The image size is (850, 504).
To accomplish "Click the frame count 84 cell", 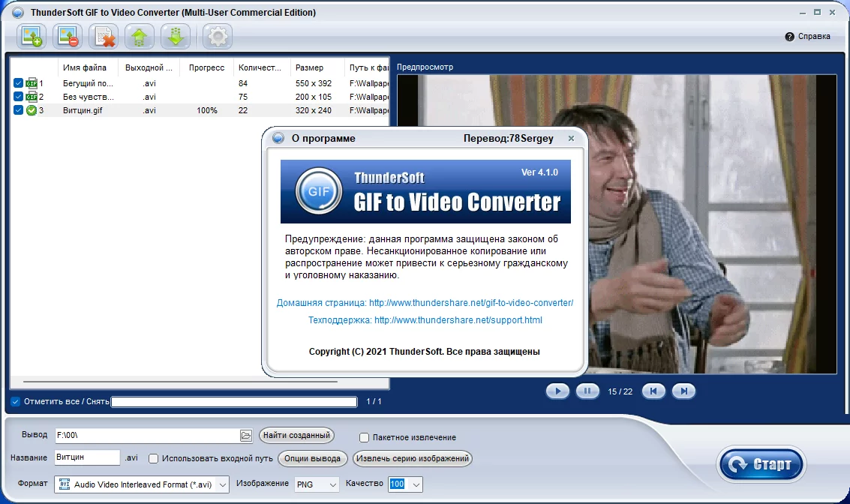I will coord(243,83).
